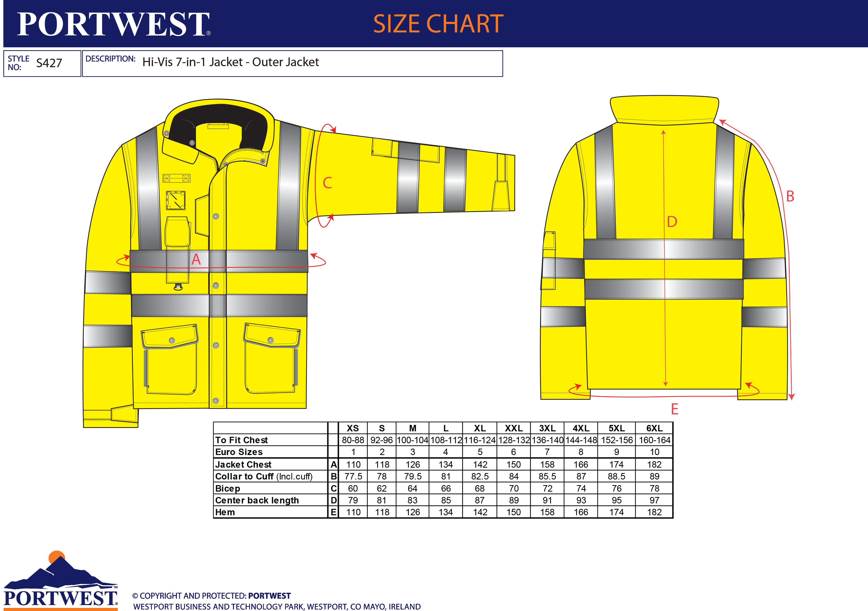Click the Center back length row label
Screen dimensions: 868x611
(x=257, y=500)
